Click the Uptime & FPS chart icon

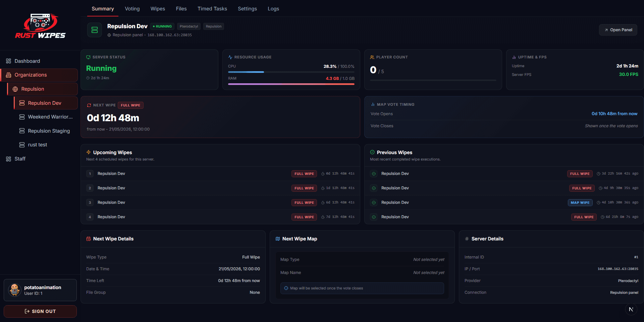(x=514, y=57)
